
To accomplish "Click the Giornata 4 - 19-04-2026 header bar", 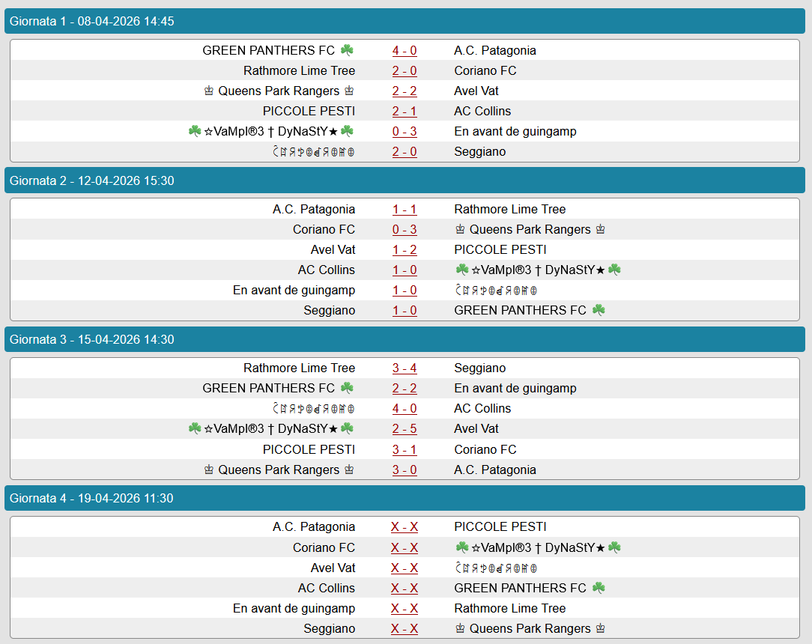I will [x=405, y=498].
